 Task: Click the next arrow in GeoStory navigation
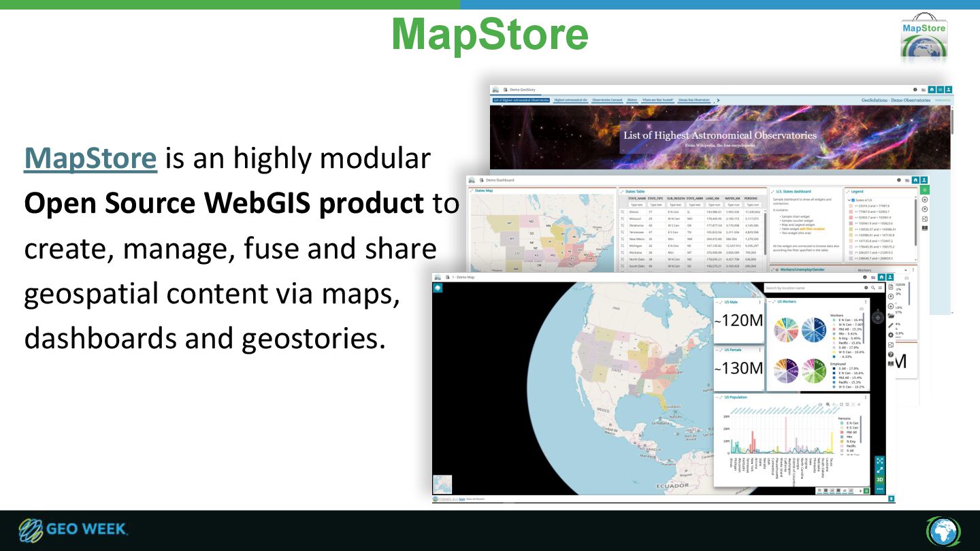click(x=718, y=100)
